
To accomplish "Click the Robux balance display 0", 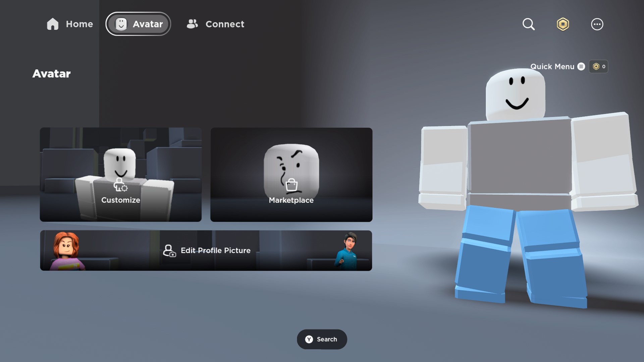I will (599, 66).
